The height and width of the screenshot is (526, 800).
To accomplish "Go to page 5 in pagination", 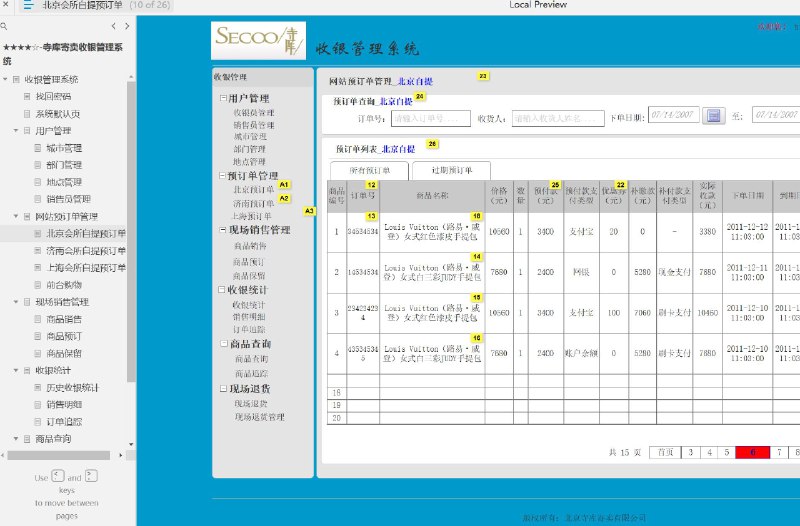I will point(727,452).
